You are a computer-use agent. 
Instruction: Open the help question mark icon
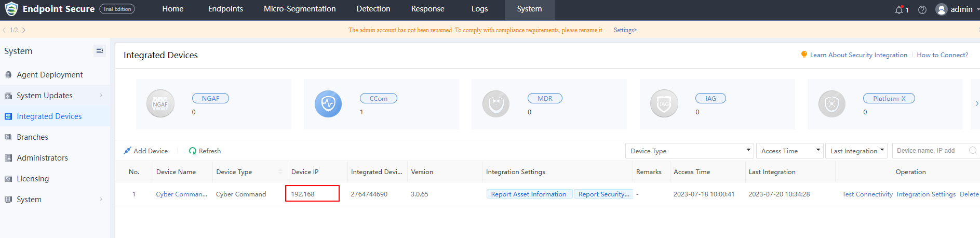coord(922,10)
